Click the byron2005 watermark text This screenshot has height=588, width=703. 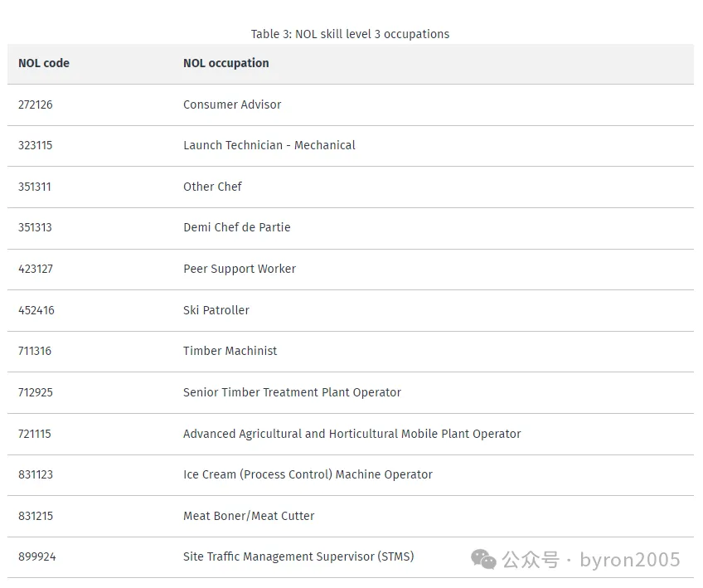point(630,560)
